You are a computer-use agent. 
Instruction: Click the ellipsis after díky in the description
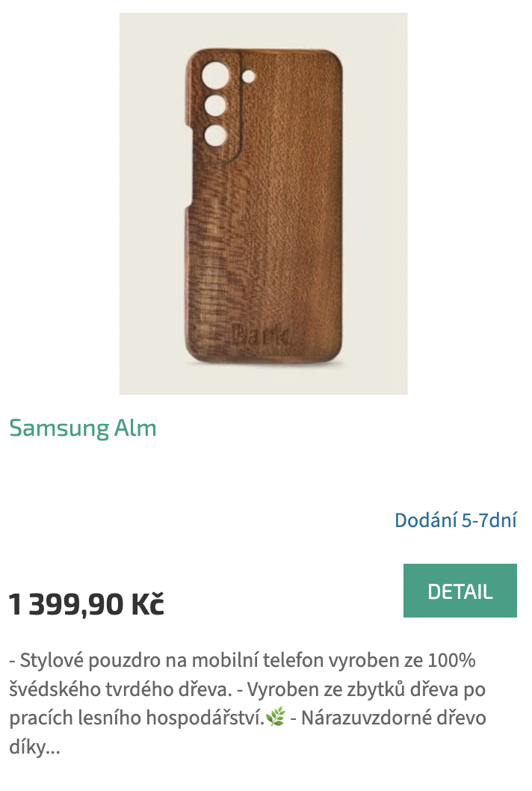coord(53,747)
